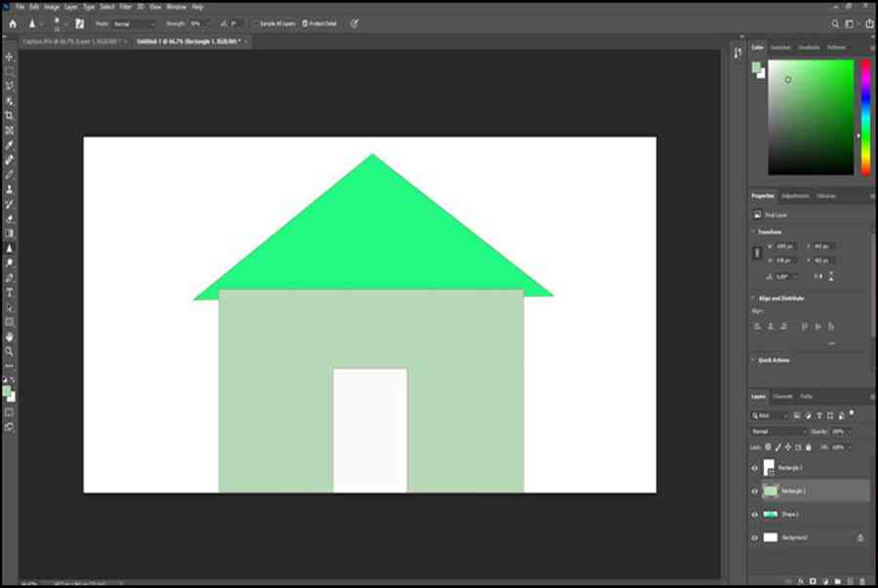Select the Horizontal Type tool
Viewport: 878px width, 588px height.
coord(10,293)
